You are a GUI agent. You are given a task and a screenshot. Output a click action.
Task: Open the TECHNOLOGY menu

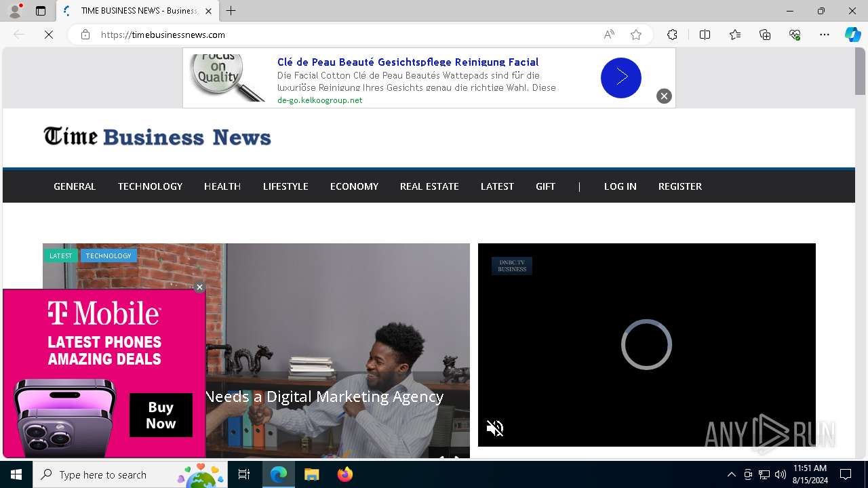(x=150, y=186)
